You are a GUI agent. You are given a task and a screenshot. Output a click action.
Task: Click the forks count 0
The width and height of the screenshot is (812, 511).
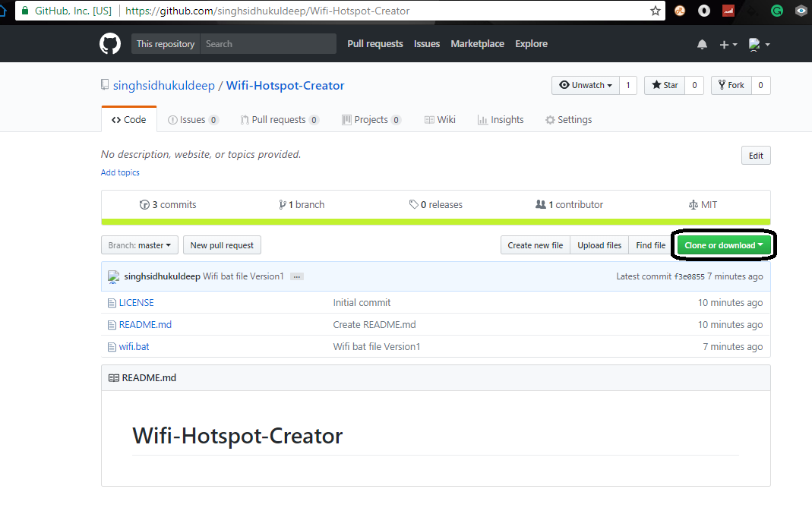click(x=761, y=86)
